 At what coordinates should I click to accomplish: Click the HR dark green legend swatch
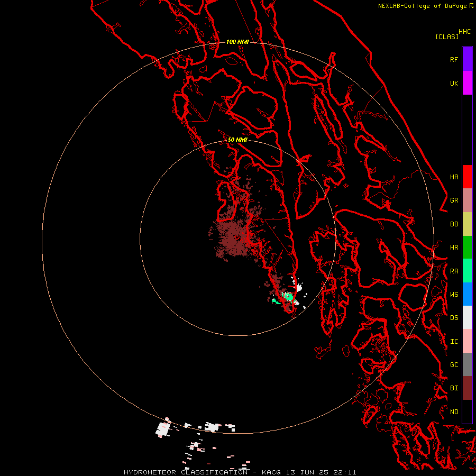(467, 248)
